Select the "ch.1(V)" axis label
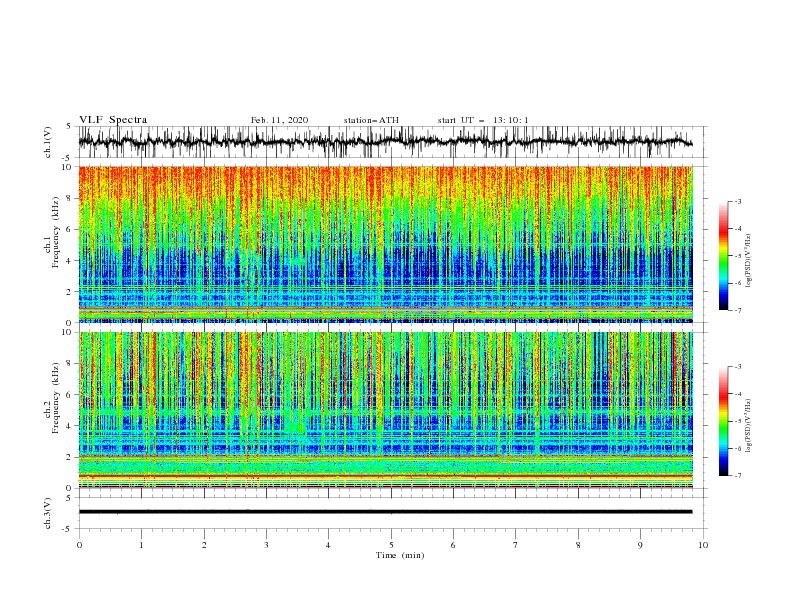Viewport: 792px width, 612px height. (x=48, y=142)
